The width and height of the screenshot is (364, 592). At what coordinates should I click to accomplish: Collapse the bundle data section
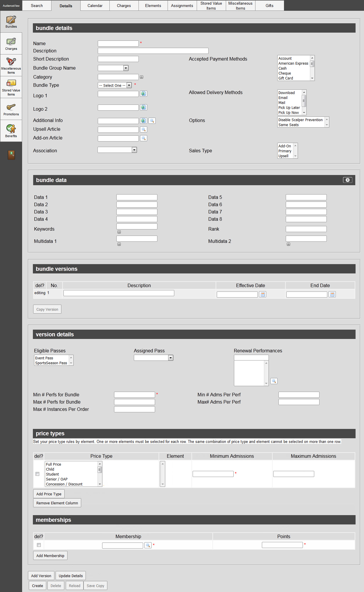(347, 180)
